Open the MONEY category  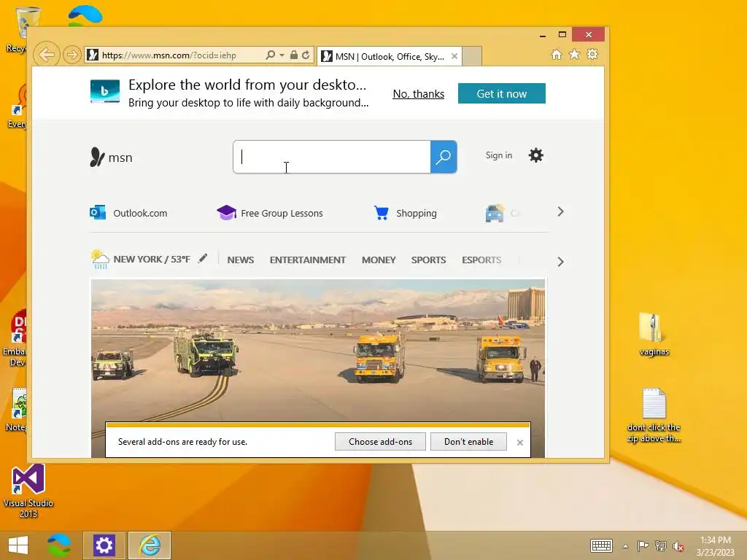(x=379, y=260)
